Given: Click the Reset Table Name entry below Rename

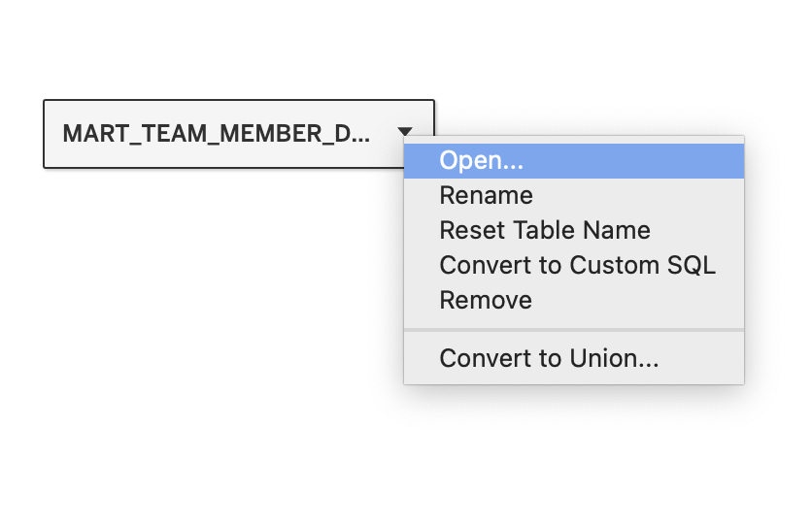Looking at the screenshot, I should point(545,230).
